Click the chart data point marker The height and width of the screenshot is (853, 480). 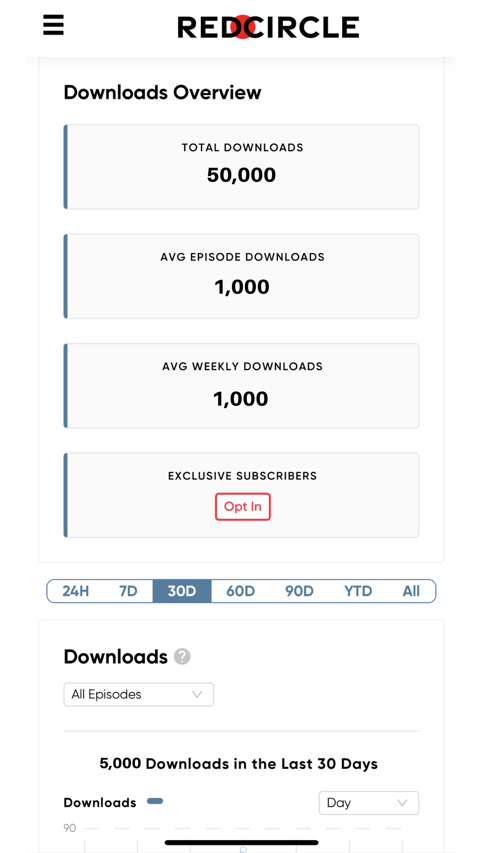243,849
